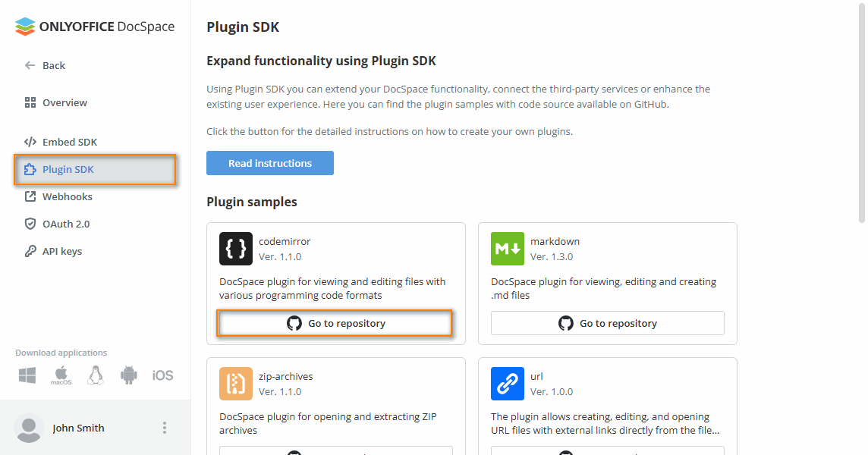
Task: Download the Android application
Action: [128, 375]
